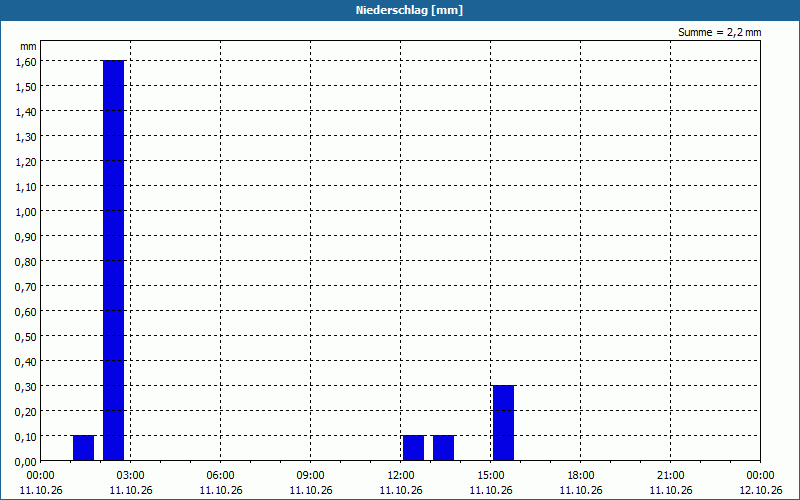800x500 pixels.
Task: Click the 18:00 time axis label
Action: tap(581, 476)
